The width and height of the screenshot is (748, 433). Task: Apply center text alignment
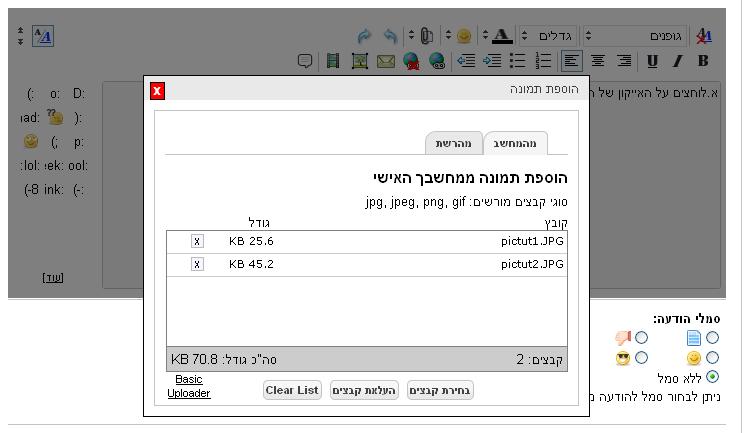597,61
